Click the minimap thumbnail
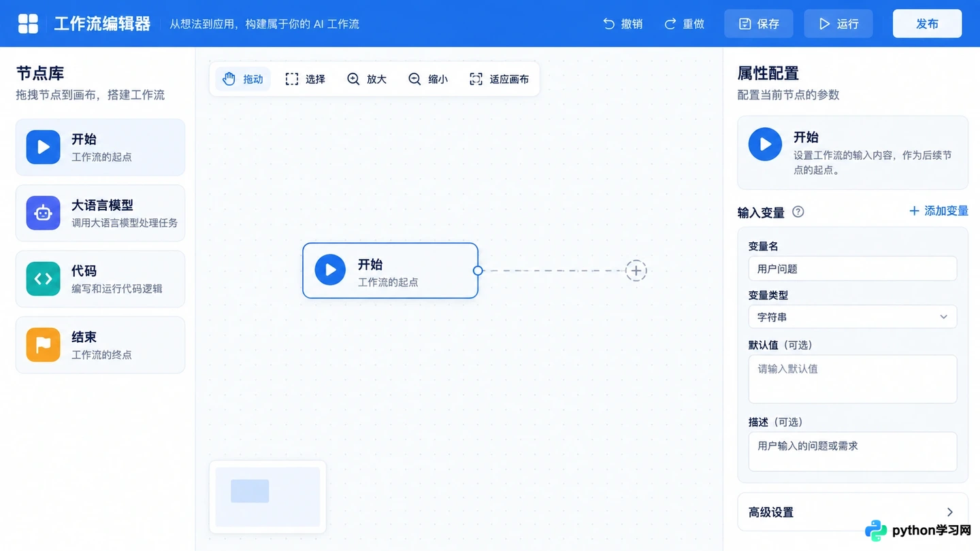 point(267,497)
